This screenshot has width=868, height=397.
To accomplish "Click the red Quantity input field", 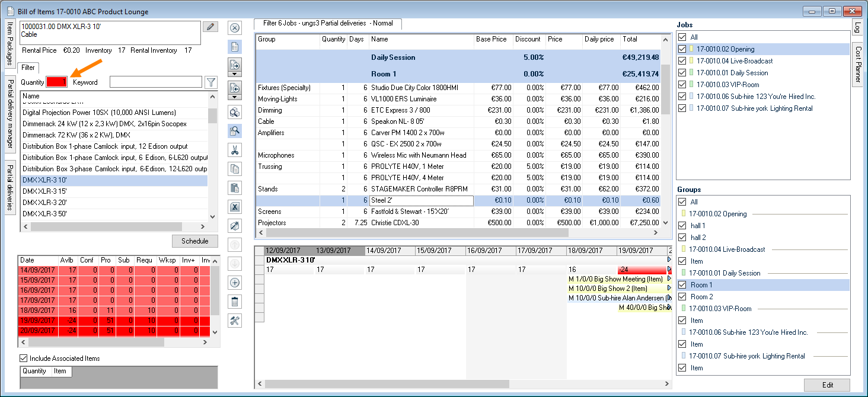I will [x=58, y=82].
